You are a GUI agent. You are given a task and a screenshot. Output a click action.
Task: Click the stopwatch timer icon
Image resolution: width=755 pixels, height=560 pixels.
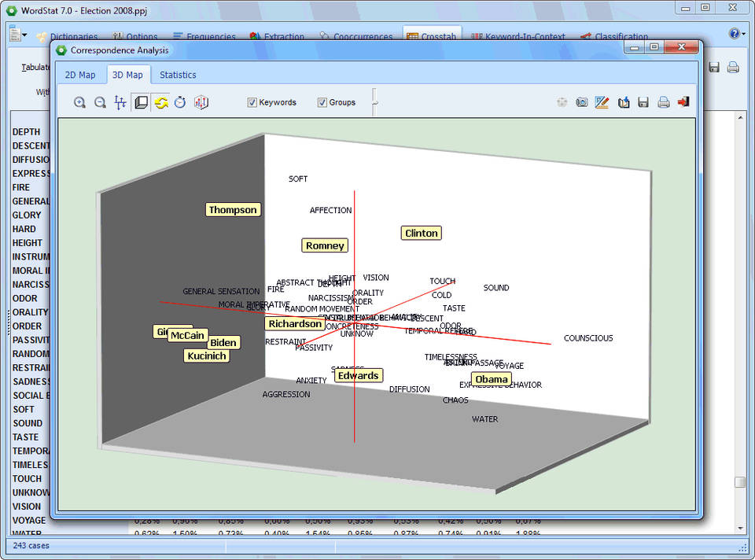coord(180,102)
